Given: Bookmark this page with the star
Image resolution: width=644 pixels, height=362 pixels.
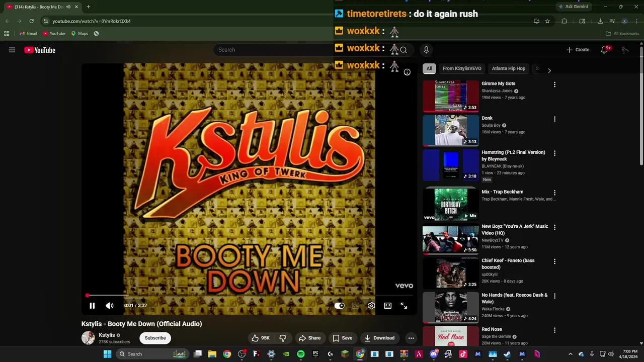Looking at the screenshot, I should [x=547, y=21].
